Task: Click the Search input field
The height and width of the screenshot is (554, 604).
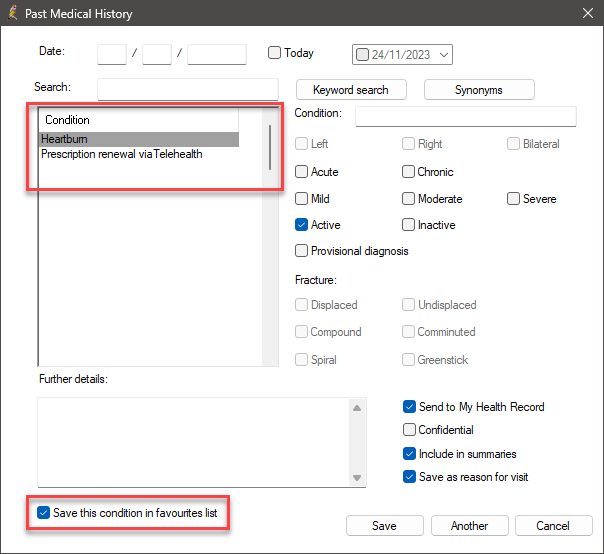Action: [188, 89]
